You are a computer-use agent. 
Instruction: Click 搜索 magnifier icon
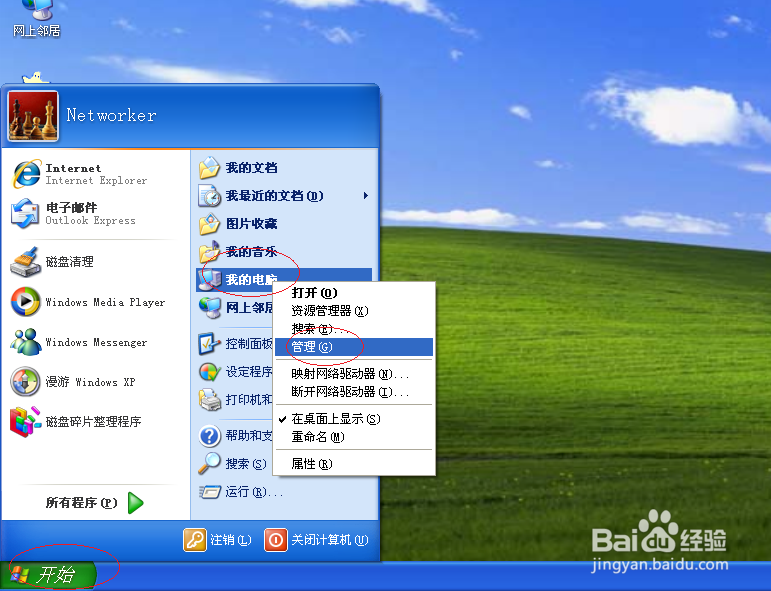click(x=210, y=463)
